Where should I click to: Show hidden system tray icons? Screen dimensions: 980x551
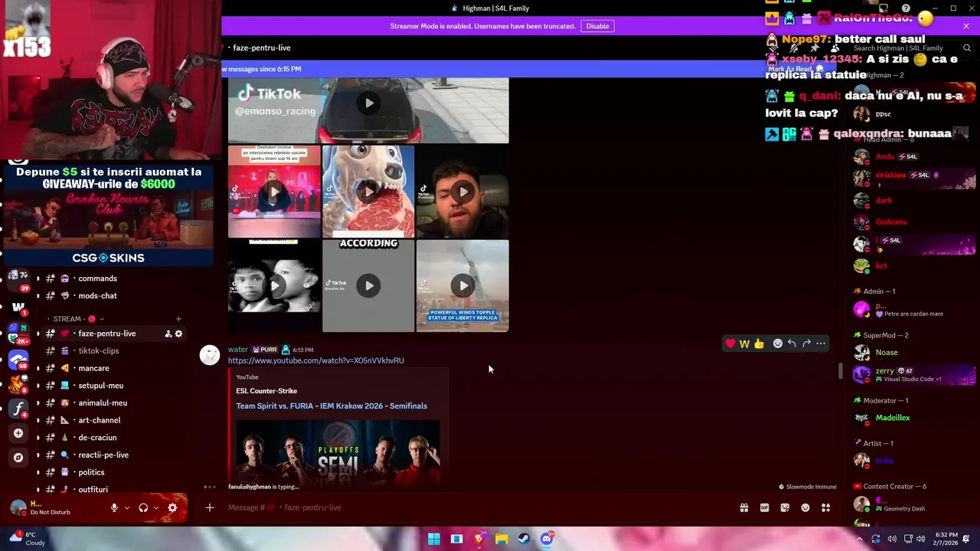(859, 539)
